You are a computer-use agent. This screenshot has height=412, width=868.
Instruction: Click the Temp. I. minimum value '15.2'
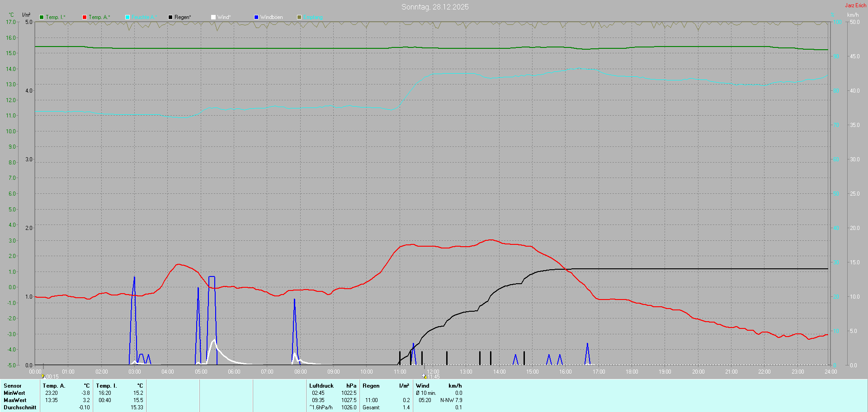pyautogui.click(x=138, y=393)
